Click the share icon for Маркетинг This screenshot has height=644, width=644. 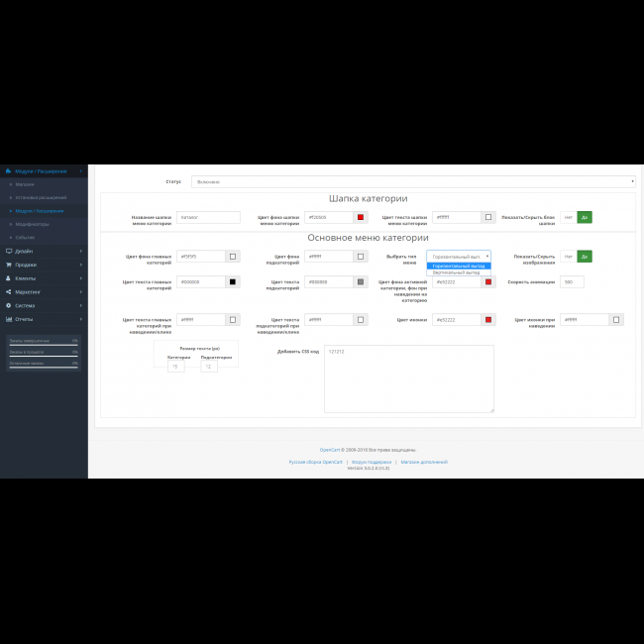[7, 292]
